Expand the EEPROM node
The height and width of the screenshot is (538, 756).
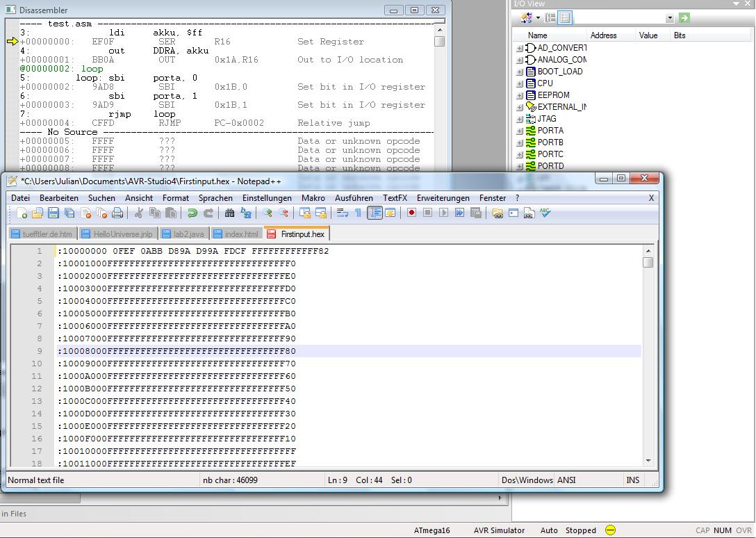pos(520,95)
